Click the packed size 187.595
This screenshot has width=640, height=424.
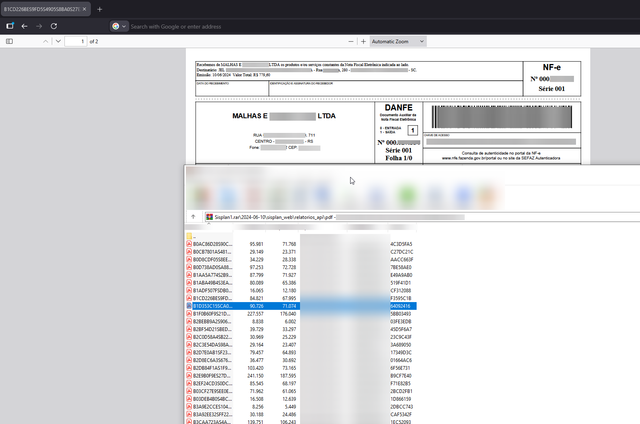coord(288,376)
